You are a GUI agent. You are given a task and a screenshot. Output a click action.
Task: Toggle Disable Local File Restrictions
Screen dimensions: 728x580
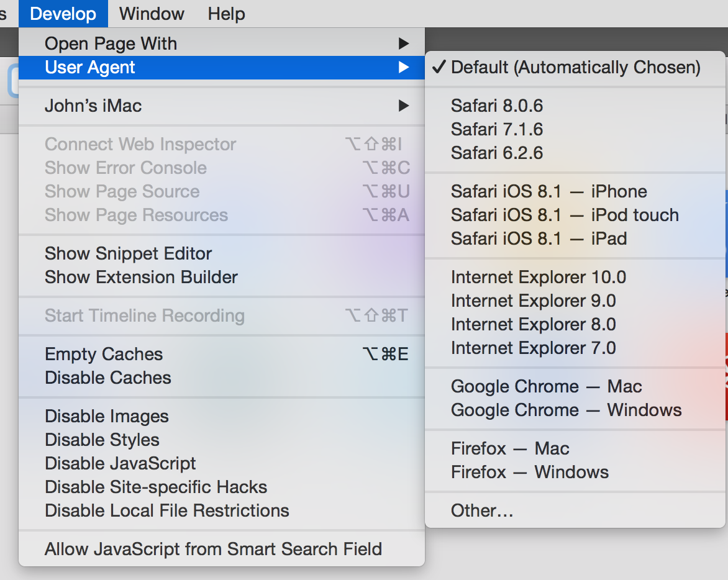click(x=222, y=511)
